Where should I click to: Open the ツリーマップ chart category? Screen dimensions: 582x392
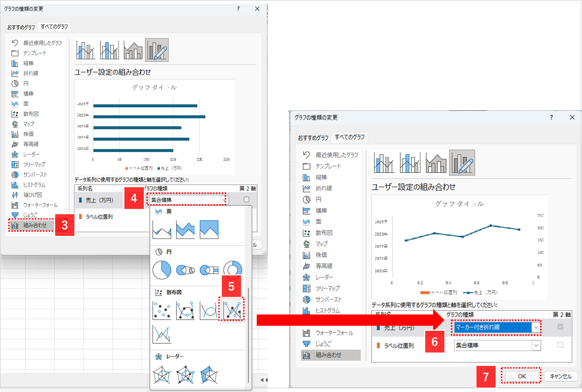pyautogui.click(x=34, y=164)
